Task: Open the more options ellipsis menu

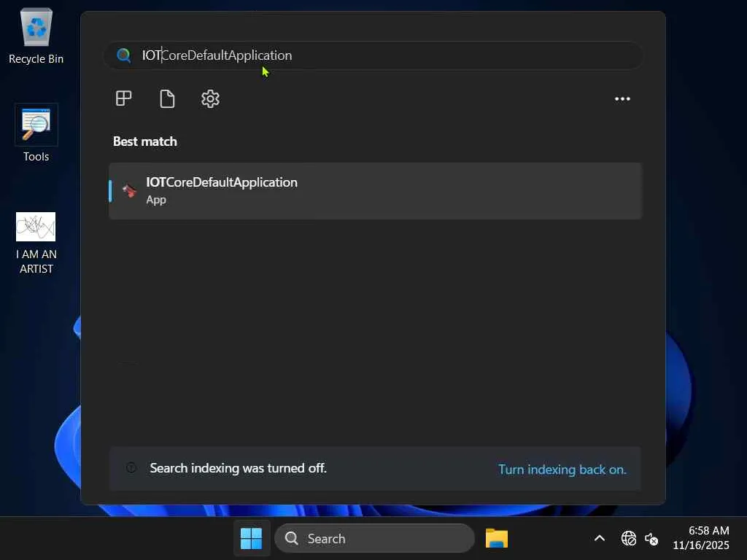Action: point(622,99)
